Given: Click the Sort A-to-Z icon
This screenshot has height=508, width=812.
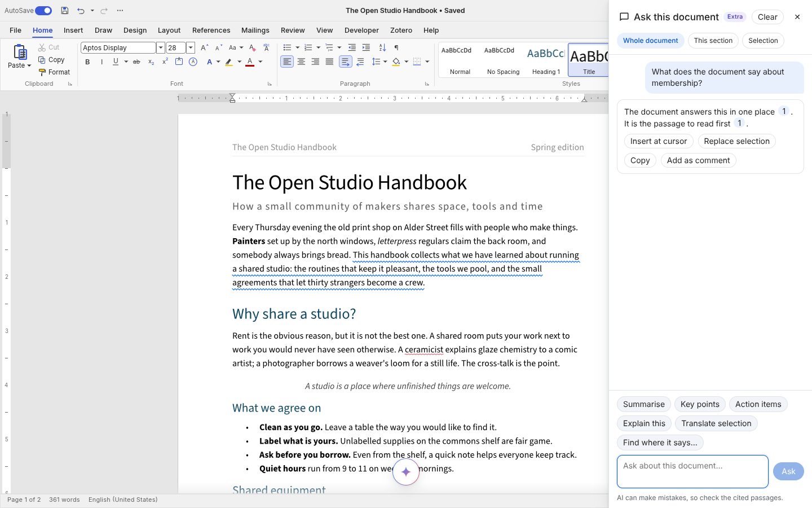Looking at the screenshot, I should pyautogui.click(x=382, y=47).
